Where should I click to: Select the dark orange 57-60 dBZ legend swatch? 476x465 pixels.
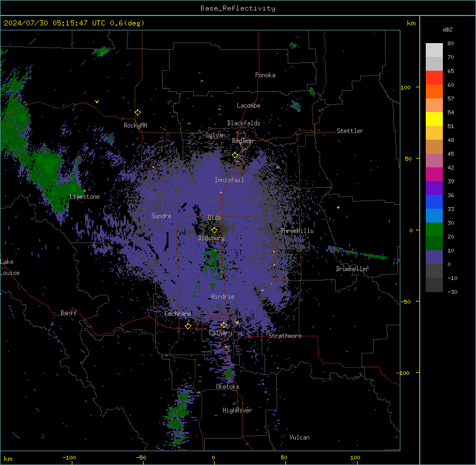[x=434, y=91]
